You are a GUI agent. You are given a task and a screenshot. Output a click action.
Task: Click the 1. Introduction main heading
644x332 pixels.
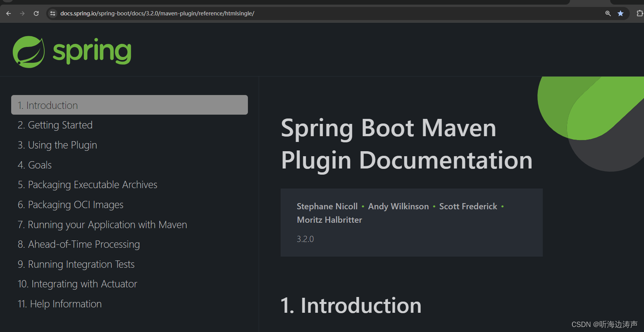[351, 305]
